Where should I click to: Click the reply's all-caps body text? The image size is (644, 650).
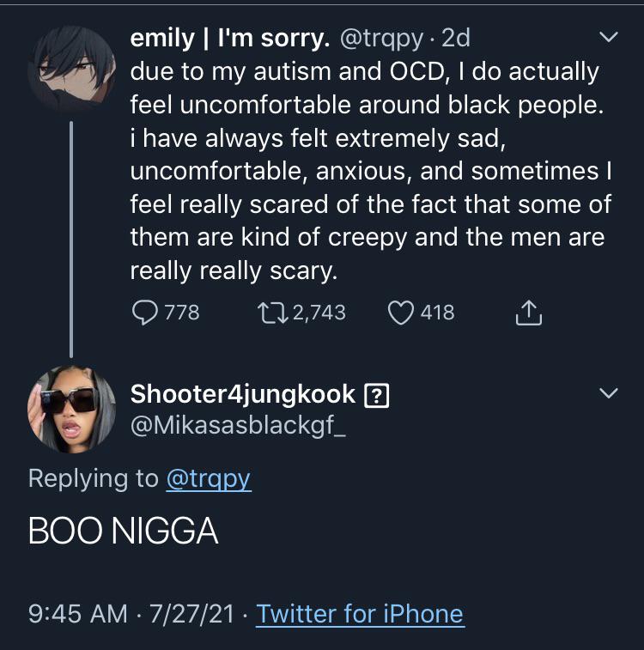(123, 532)
